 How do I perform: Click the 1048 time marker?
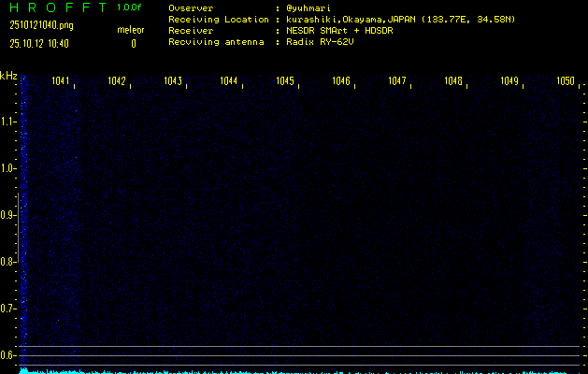coord(453,80)
